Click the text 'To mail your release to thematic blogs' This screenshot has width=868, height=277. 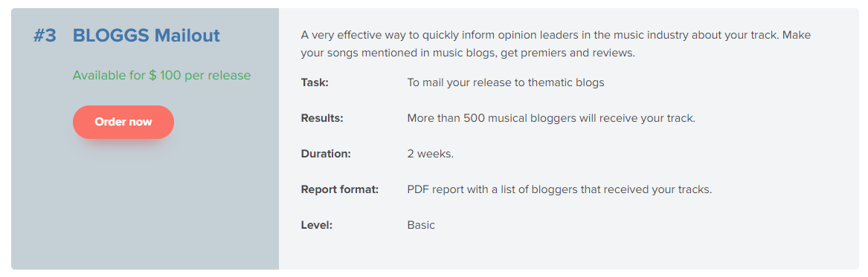506,83
